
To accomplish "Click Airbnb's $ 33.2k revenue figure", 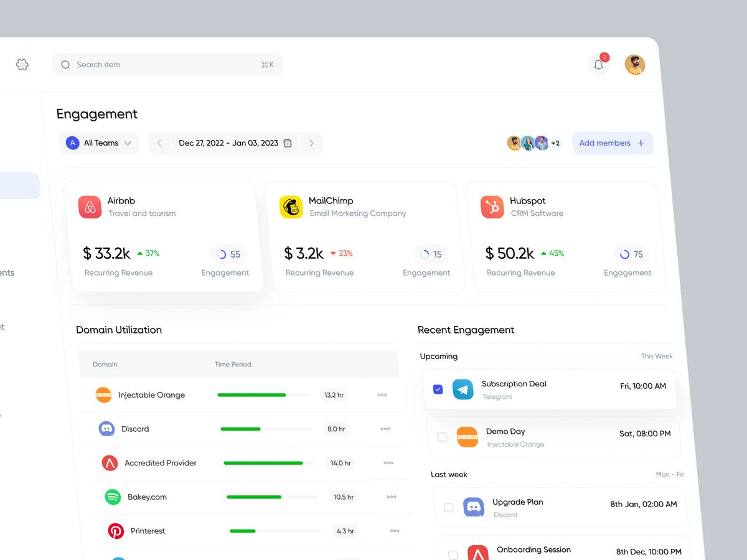I will (106, 253).
